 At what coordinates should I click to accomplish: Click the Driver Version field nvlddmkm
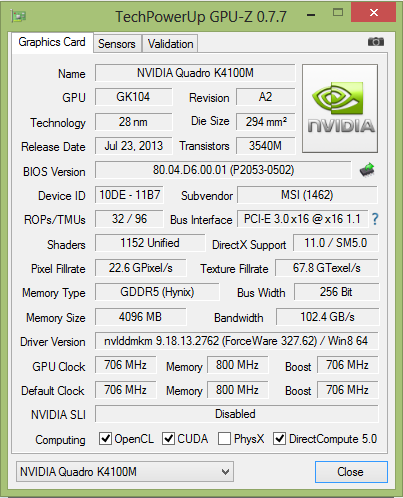tap(236, 341)
